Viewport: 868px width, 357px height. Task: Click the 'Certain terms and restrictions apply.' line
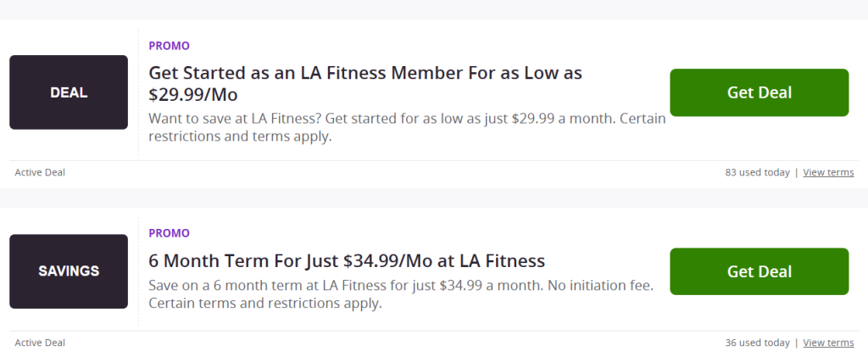265,303
